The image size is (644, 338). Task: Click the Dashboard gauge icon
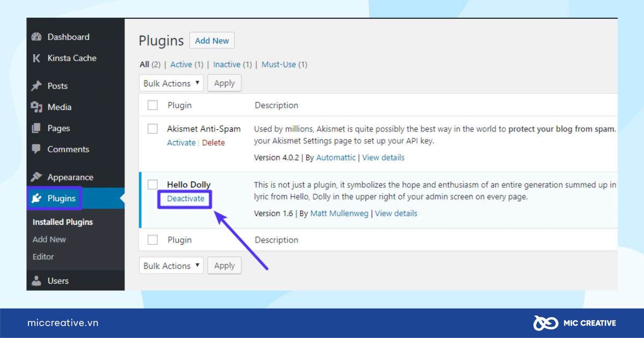click(x=36, y=37)
